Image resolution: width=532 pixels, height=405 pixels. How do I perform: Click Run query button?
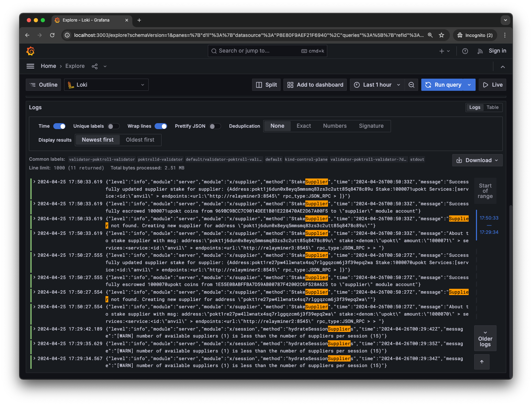pyautogui.click(x=443, y=85)
